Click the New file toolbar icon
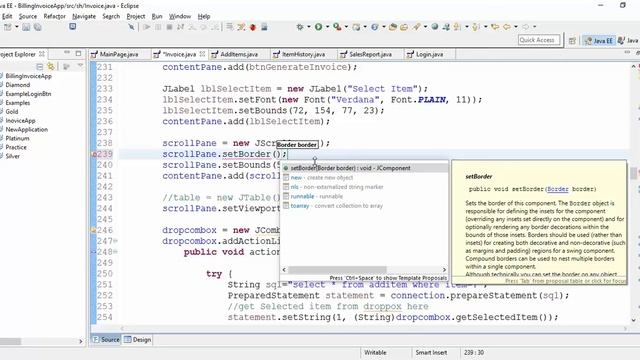Viewport: 640px width, 360px height. coord(7,27)
